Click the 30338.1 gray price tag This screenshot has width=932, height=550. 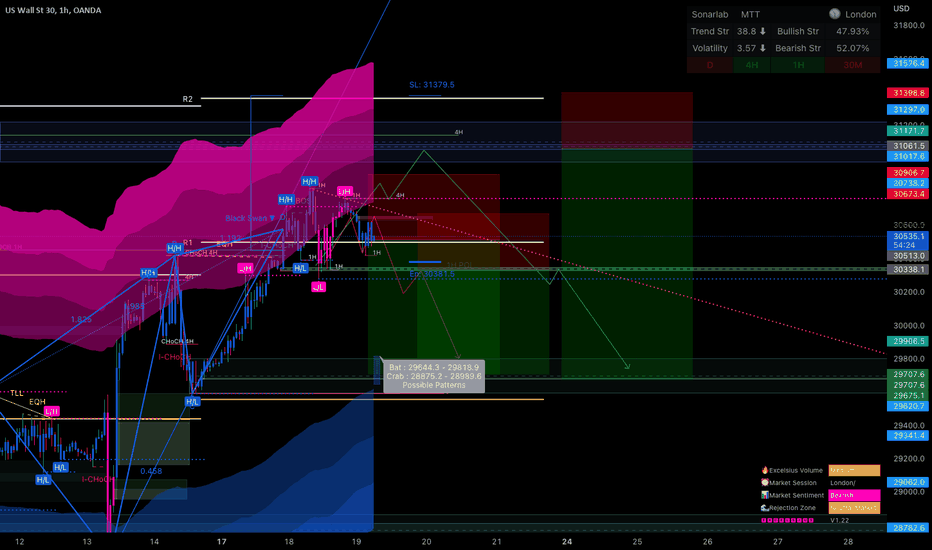(x=908, y=269)
